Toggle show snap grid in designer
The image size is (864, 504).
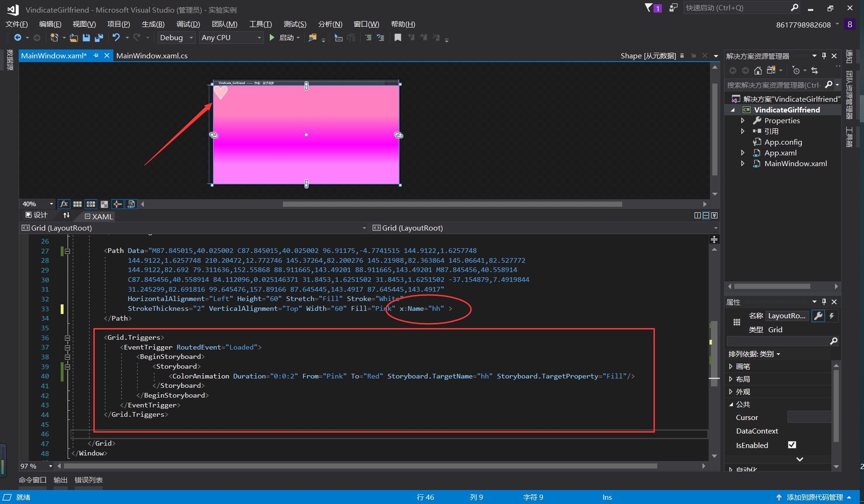coord(77,204)
